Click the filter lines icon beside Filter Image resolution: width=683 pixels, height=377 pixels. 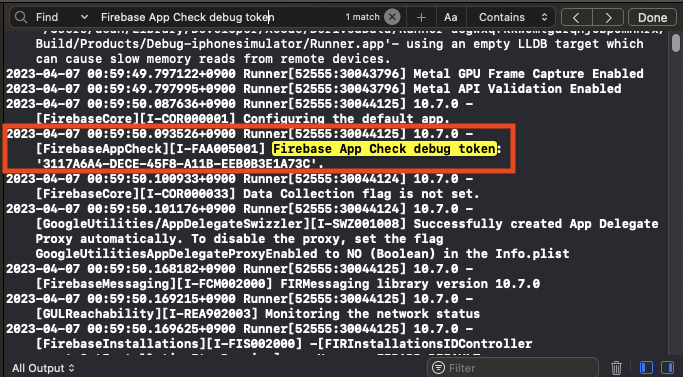click(439, 368)
